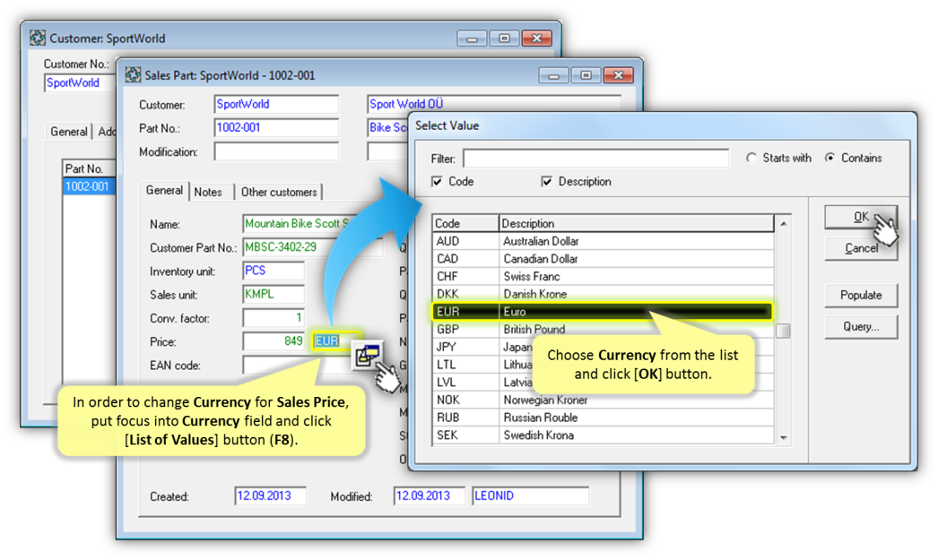The height and width of the screenshot is (560, 938).
Task: Choose the Contains radio option
Action: [829, 158]
